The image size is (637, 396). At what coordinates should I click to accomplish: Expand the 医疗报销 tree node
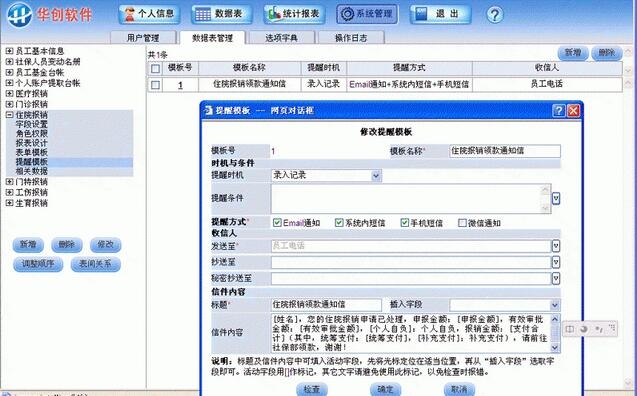tap(9, 93)
